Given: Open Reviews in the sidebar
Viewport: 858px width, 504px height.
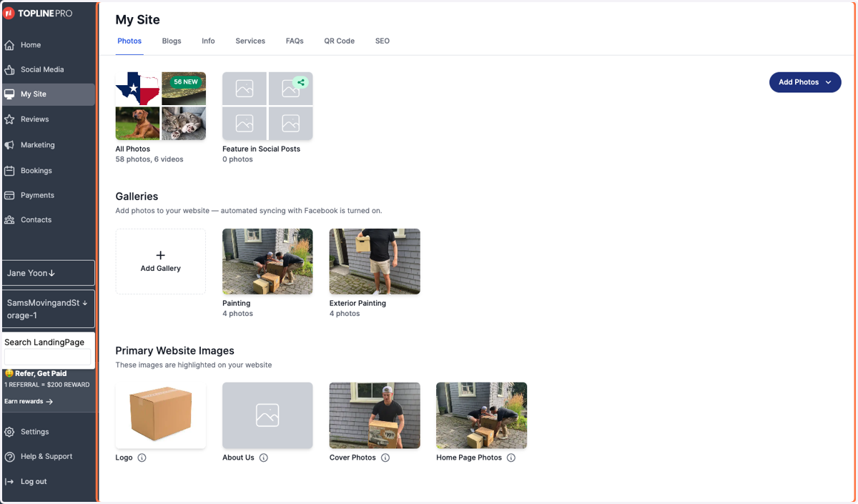Looking at the screenshot, I should [x=49, y=119].
